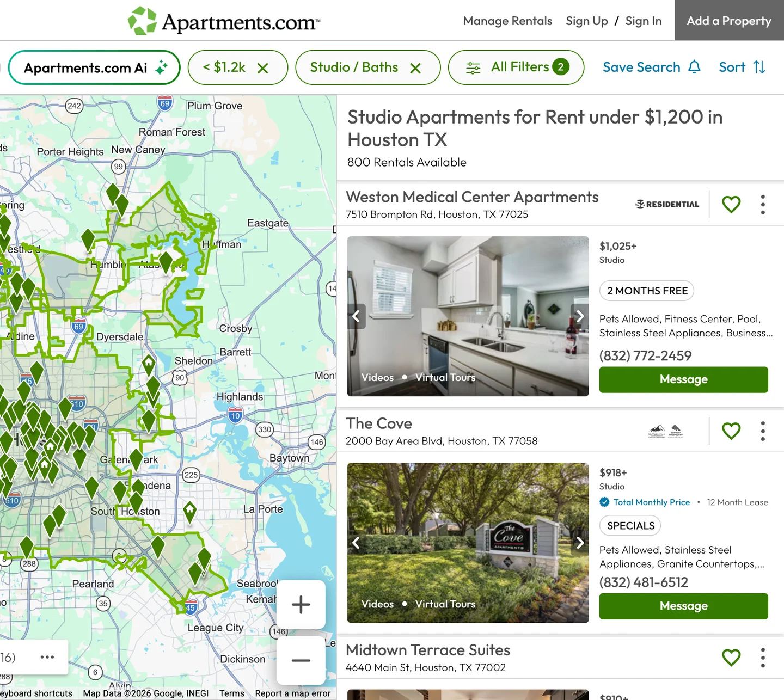Show next photo of The Cove
Image resolution: width=784 pixels, height=700 pixels.
click(x=580, y=543)
